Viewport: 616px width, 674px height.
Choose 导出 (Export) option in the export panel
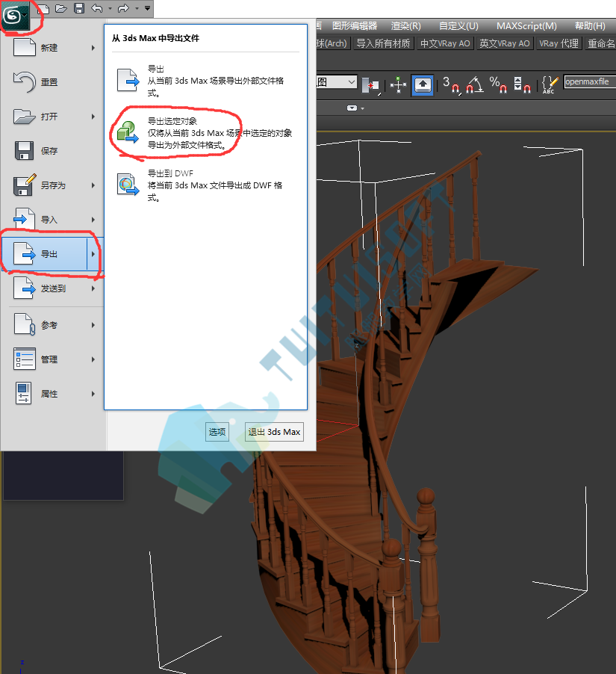click(205, 81)
